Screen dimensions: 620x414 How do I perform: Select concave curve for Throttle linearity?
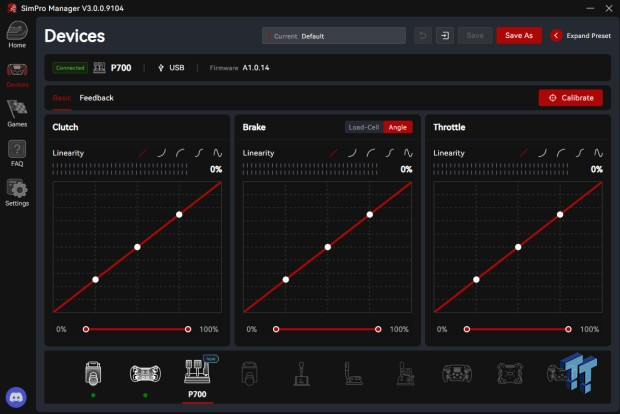click(x=542, y=153)
